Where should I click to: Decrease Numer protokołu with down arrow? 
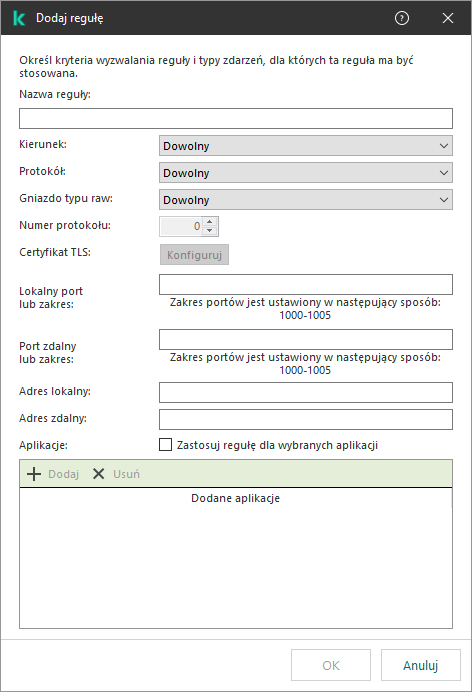click(210, 230)
